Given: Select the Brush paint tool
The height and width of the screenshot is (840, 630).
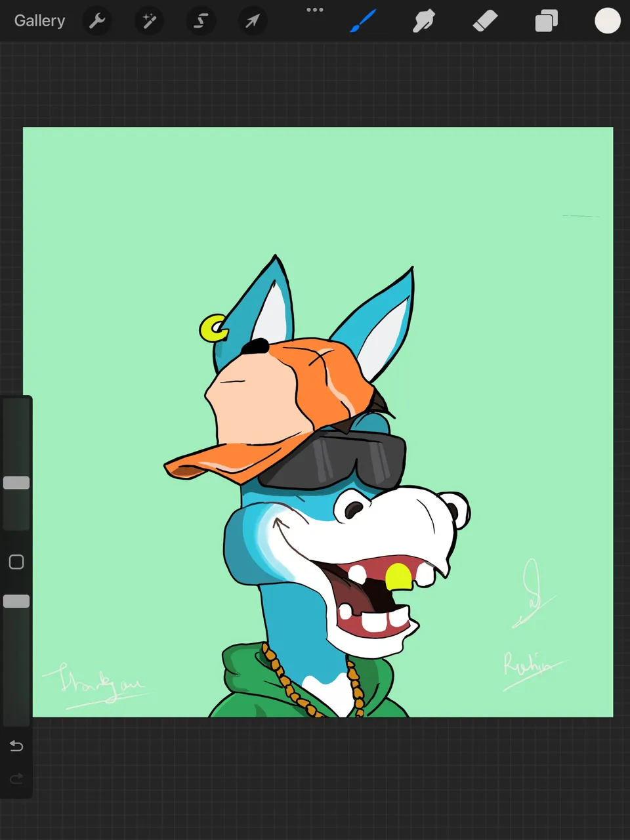Looking at the screenshot, I should click(363, 21).
